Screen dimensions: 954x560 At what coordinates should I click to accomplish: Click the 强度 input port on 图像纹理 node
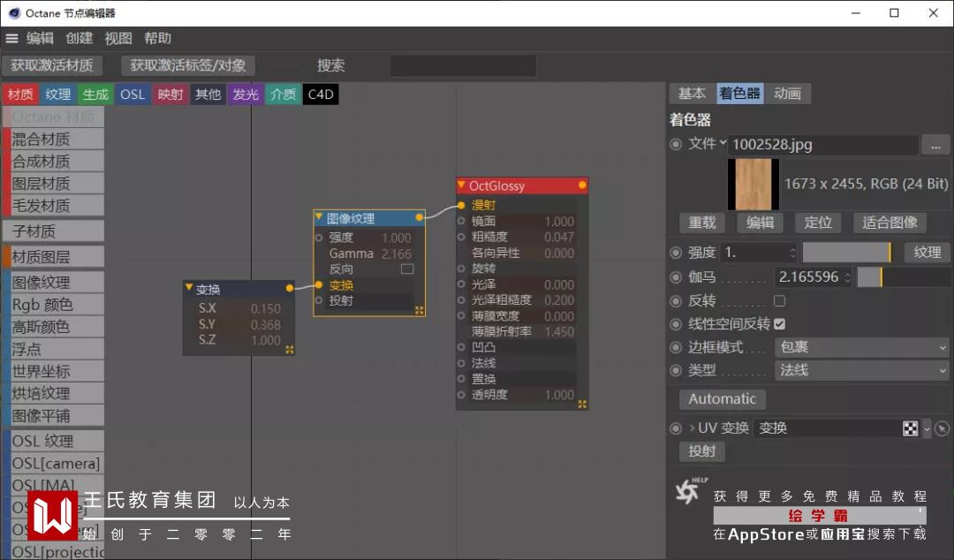319,238
